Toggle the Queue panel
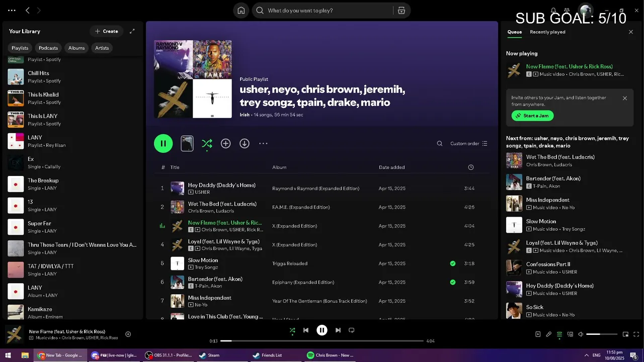 [559, 334]
